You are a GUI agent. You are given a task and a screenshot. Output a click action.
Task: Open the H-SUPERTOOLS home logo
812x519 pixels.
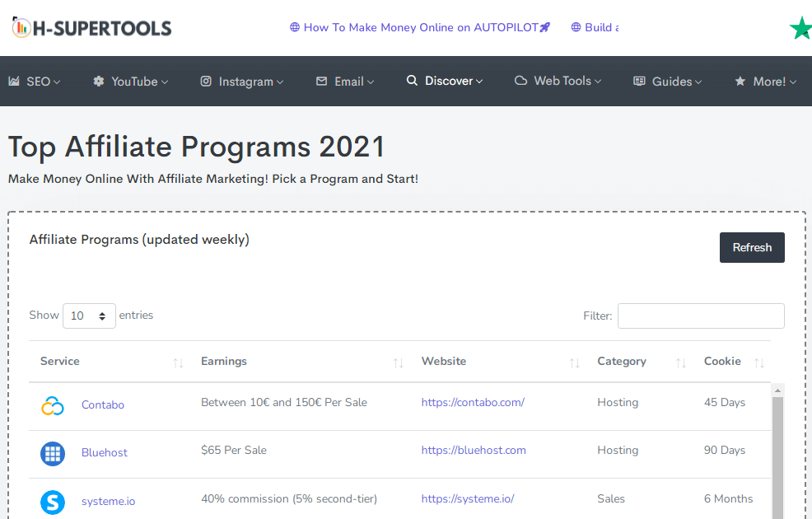pos(91,26)
